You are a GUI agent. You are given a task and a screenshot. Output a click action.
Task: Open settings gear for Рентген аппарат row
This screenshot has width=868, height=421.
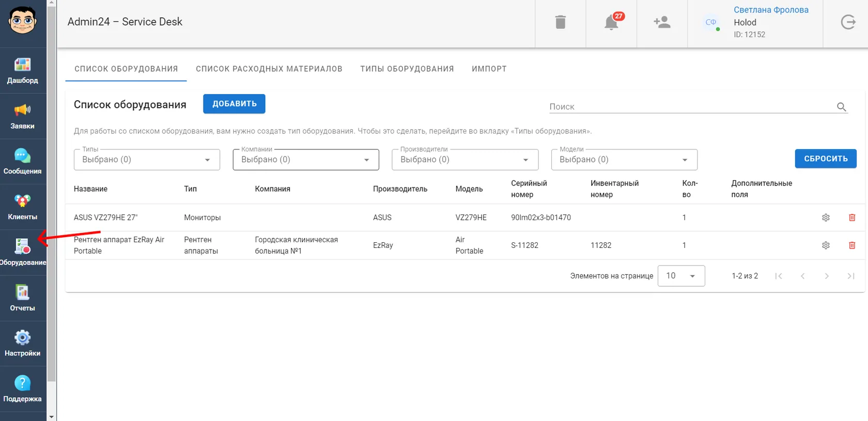(x=826, y=245)
